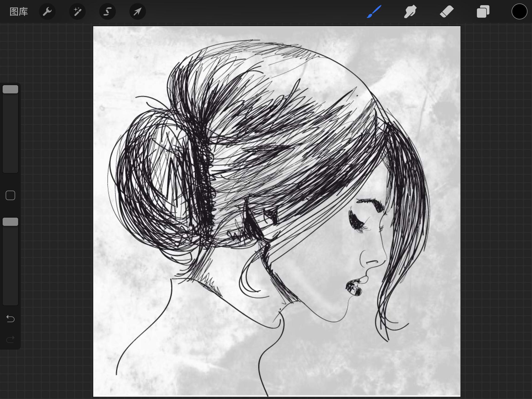Select the Eraser tool

click(x=447, y=12)
